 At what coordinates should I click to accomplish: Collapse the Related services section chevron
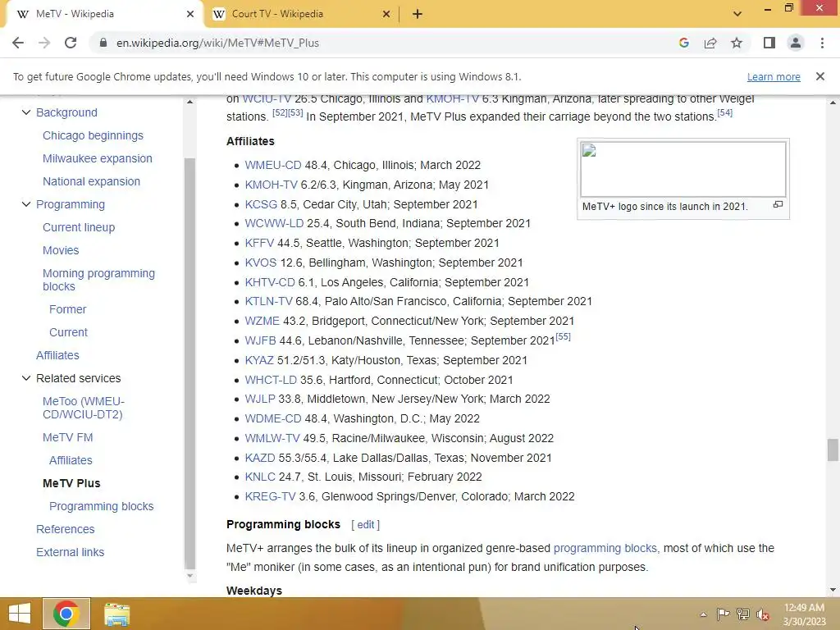coord(25,378)
